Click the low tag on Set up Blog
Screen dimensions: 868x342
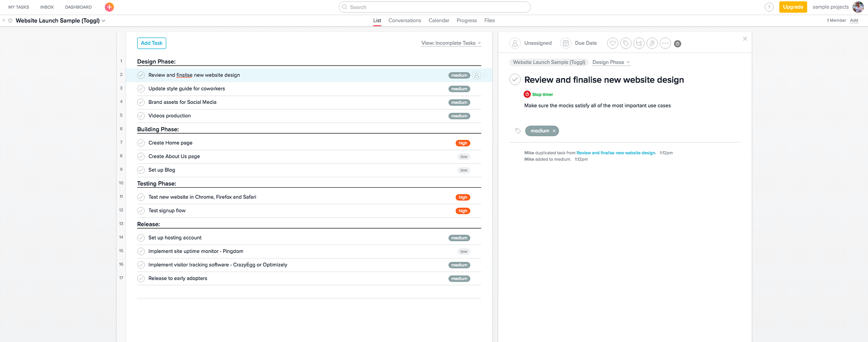click(x=464, y=170)
